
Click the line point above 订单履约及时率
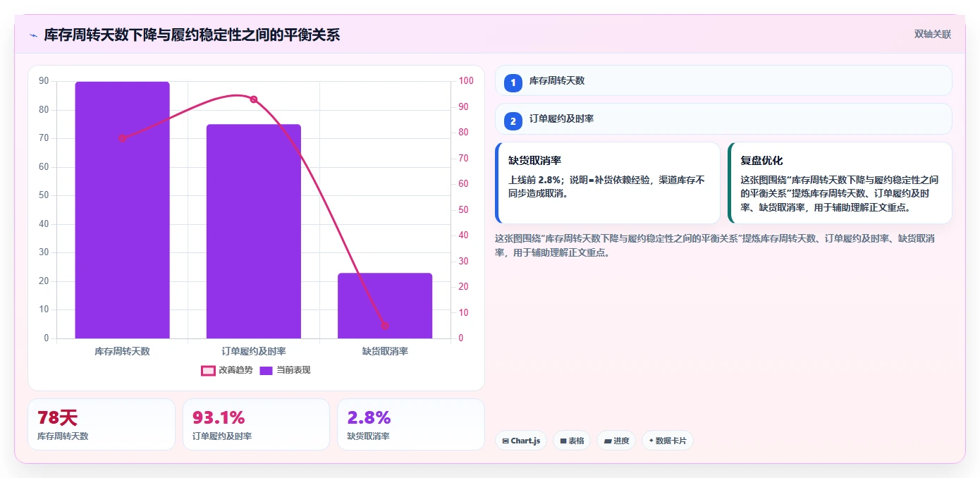pyautogui.click(x=254, y=99)
